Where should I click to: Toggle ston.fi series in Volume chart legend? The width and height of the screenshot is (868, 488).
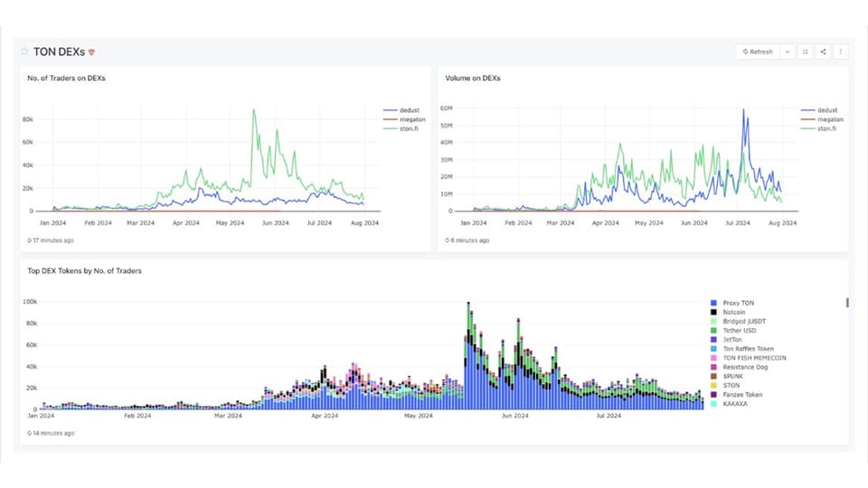pos(819,128)
